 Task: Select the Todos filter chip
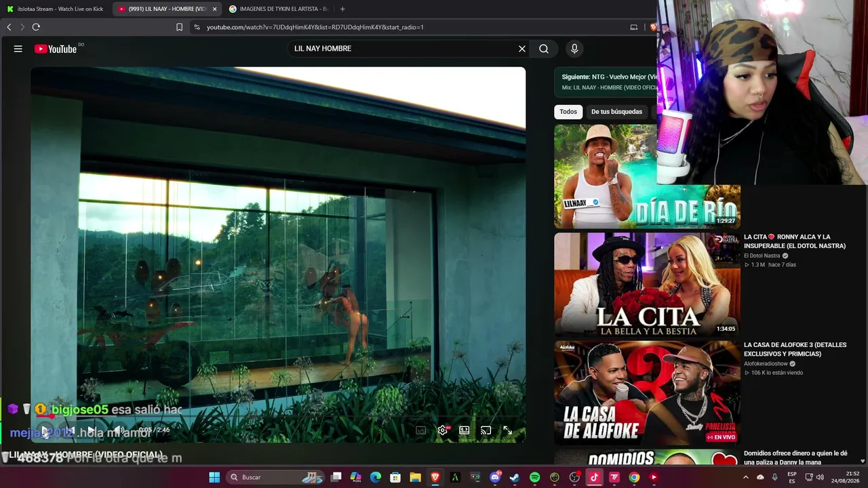[568, 112]
